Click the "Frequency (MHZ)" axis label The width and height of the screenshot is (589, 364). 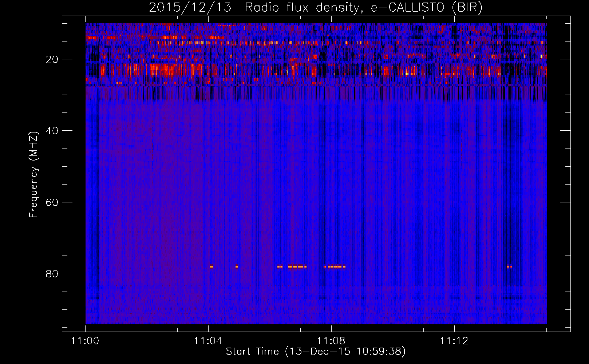pyautogui.click(x=33, y=174)
